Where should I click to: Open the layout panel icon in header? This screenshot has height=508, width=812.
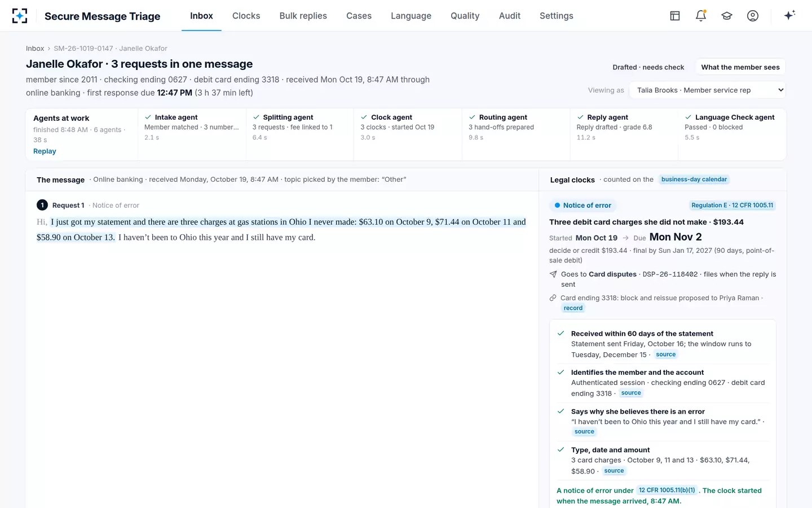point(675,16)
